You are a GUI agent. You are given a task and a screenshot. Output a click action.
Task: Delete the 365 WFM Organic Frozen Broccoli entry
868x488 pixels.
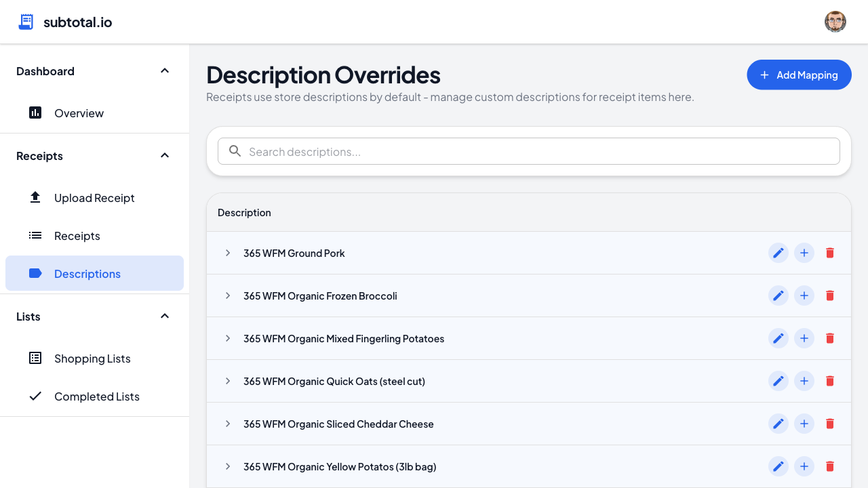tap(829, 296)
